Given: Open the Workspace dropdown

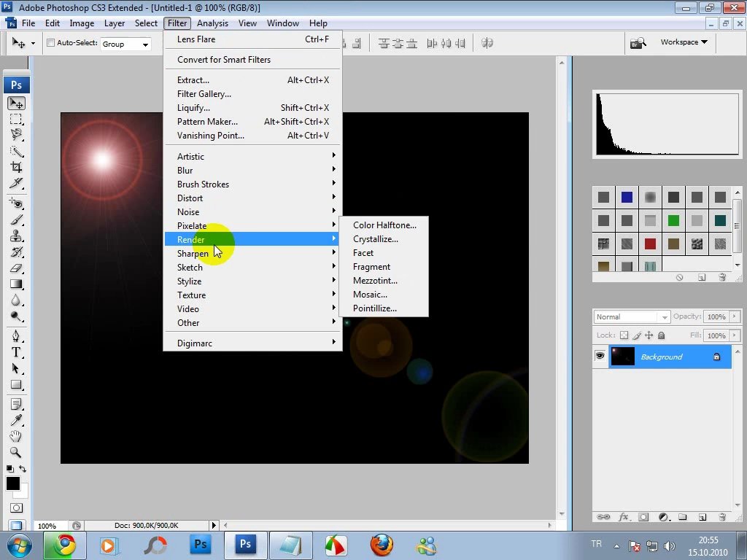Looking at the screenshot, I should (684, 42).
